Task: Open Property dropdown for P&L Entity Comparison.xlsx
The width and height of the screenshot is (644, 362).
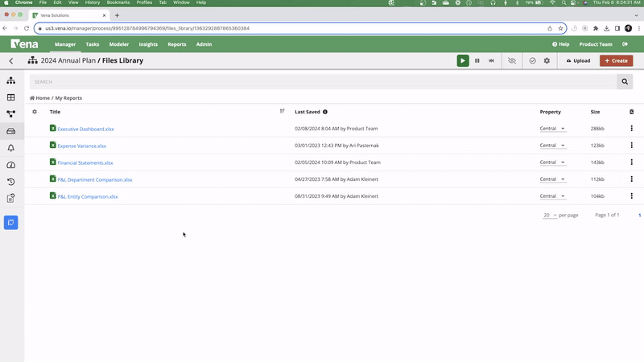Action: pos(552,196)
